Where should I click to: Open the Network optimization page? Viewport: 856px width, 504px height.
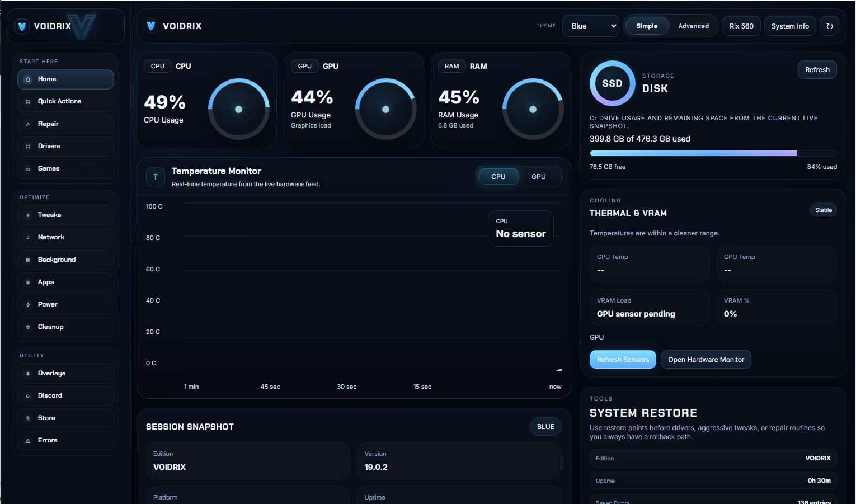(65, 238)
